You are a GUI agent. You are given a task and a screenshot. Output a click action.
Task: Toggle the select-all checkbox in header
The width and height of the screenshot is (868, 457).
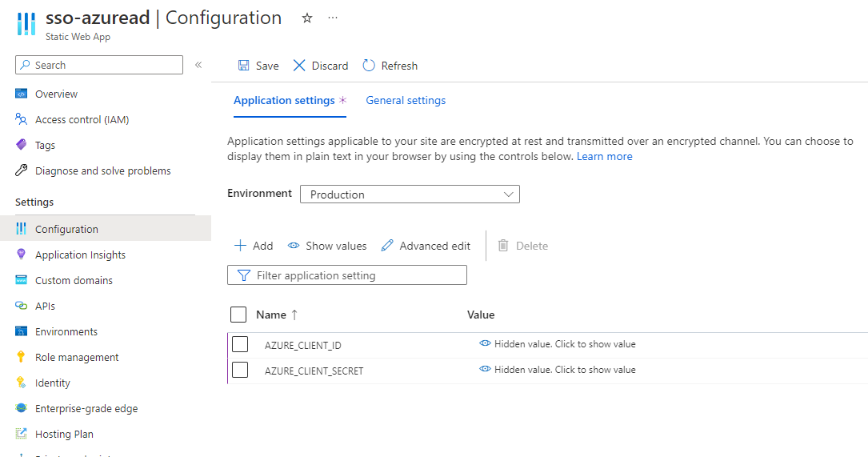238,314
